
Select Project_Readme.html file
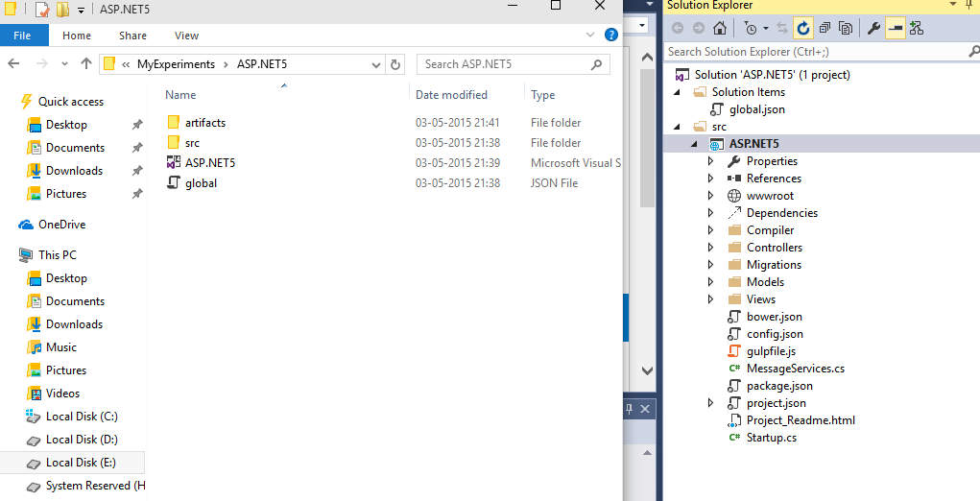click(x=801, y=420)
